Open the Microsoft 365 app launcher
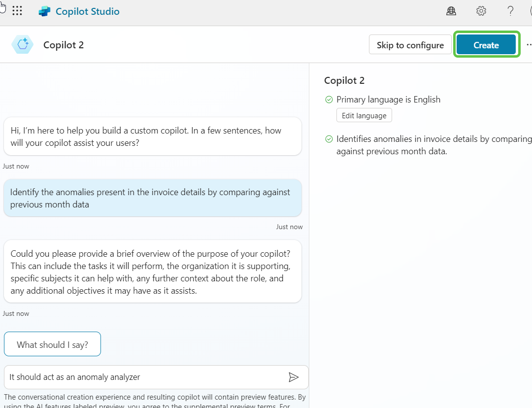532x408 pixels. click(17, 11)
